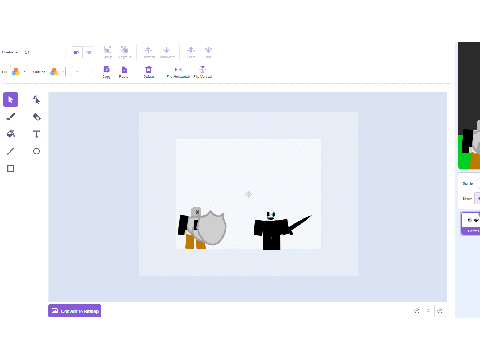Bring selection to Front

pos(191,52)
